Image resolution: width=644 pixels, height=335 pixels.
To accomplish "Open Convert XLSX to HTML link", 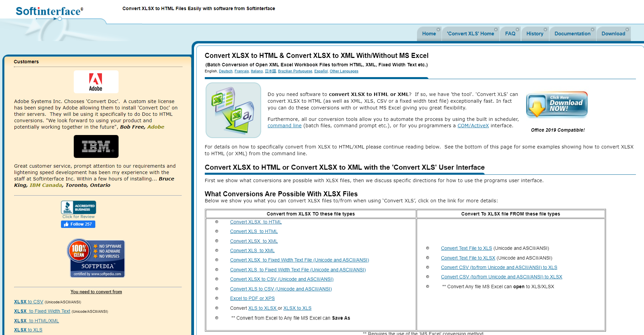I will pyautogui.click(x=256, y=222).
